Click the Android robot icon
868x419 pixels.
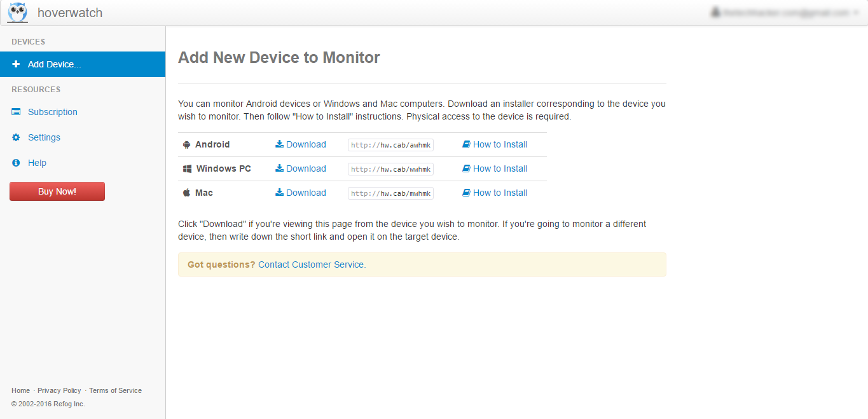click(x=186, y=144)
